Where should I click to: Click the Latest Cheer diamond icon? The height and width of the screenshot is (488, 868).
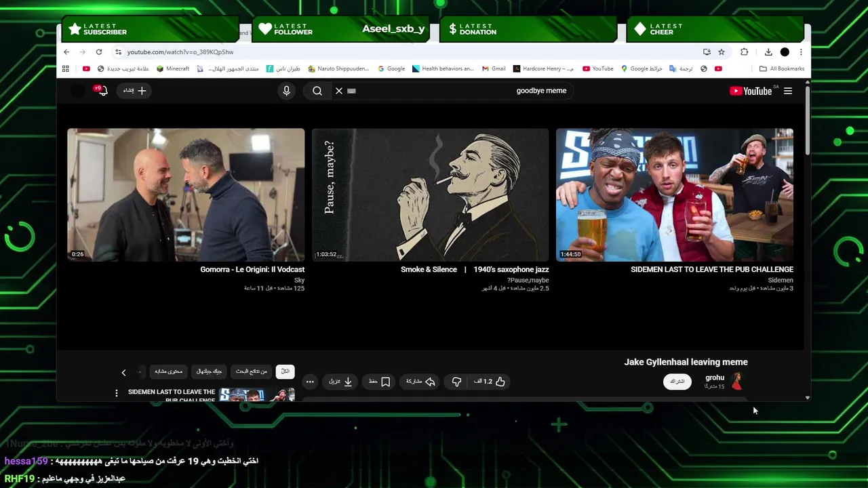pos(640,29)
